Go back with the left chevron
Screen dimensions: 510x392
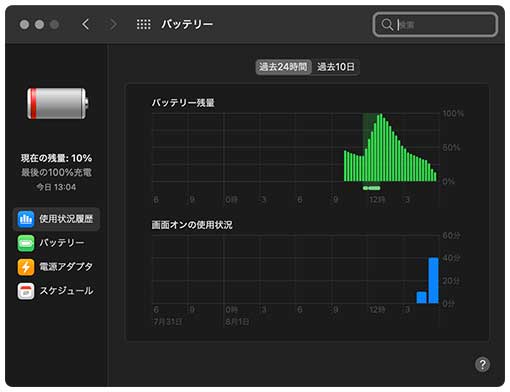coord(85,24)
